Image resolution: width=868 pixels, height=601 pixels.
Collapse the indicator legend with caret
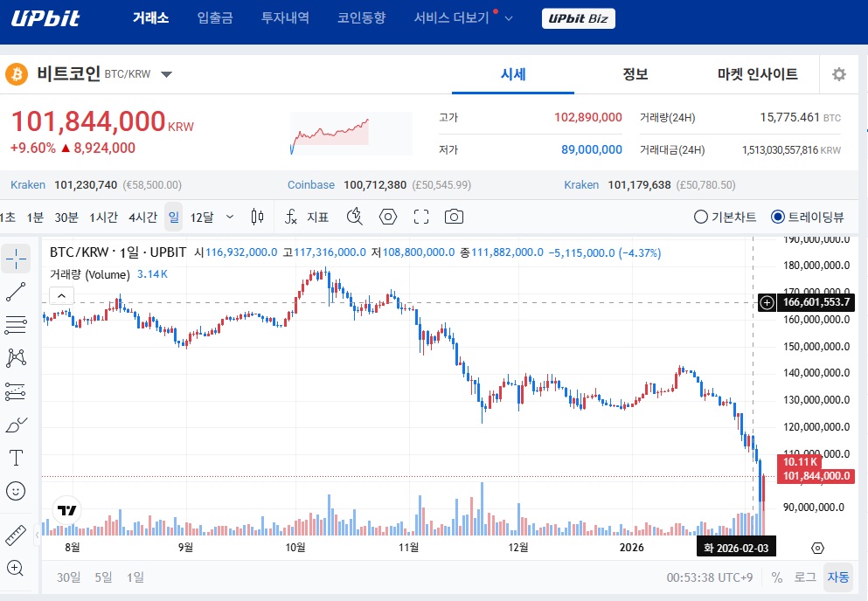[x=61, y=295]
